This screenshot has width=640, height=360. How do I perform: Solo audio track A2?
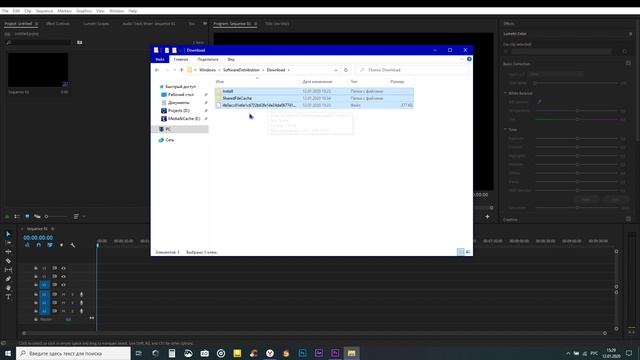click(72, 302)
